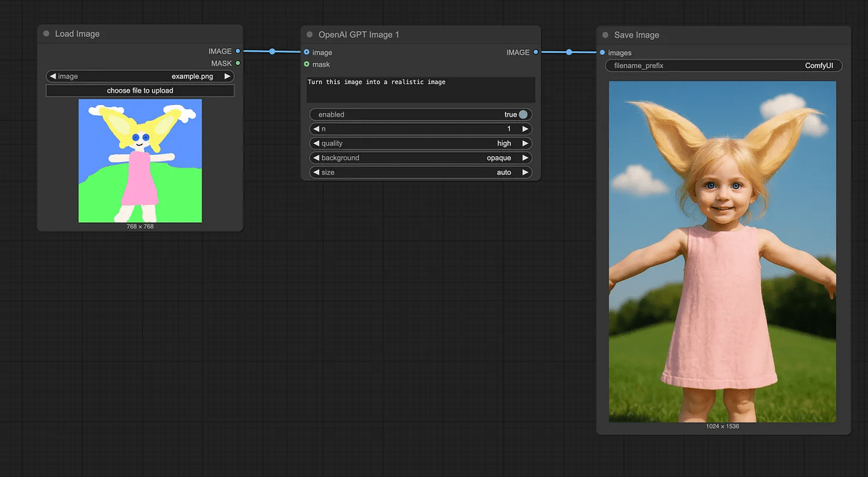Increase the n value with right arrow
This screenshot has width=868, height=477.
(526, 129)
